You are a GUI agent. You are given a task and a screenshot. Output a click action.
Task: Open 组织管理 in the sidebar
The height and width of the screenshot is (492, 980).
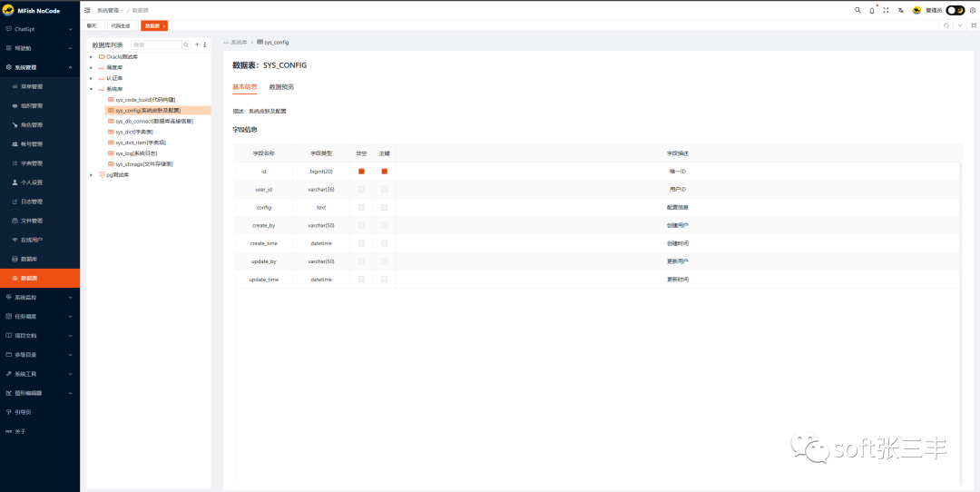point(40,105)
